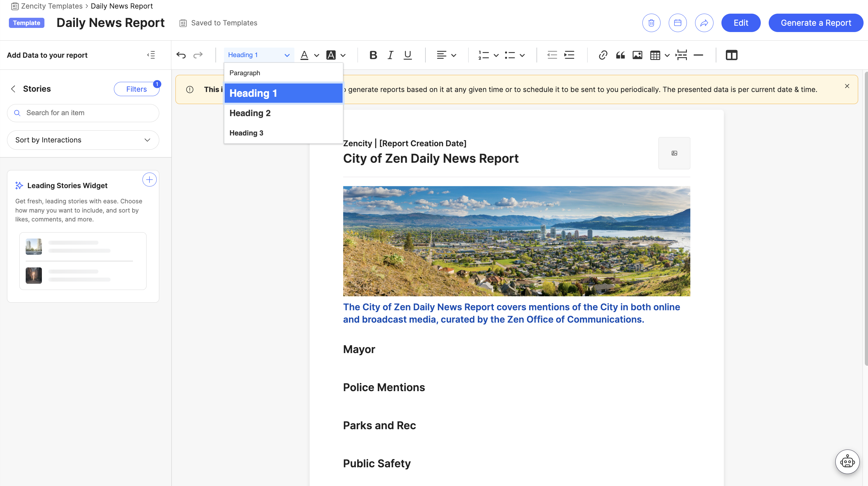Click the Insert image icon
The image size is (868, 486).
(638, 55)
